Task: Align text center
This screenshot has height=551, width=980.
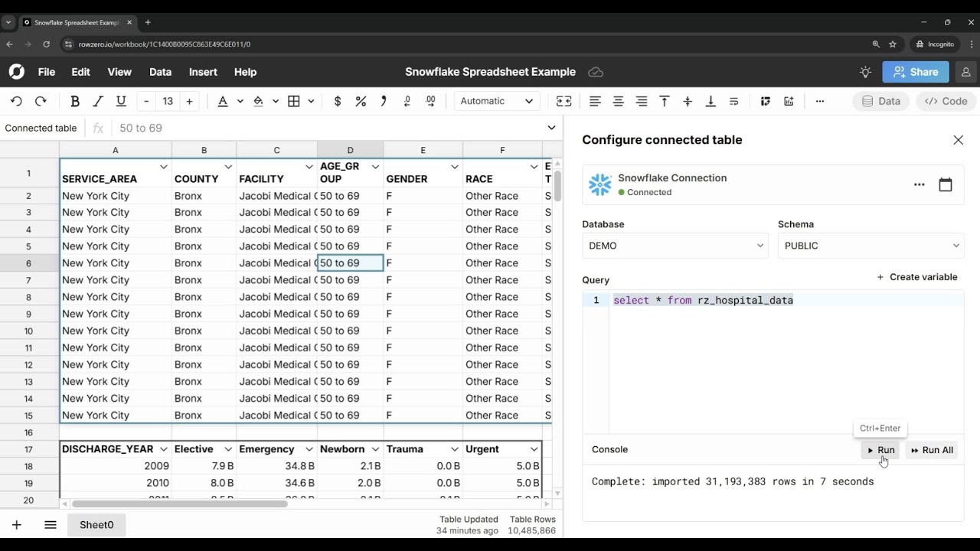Action: 619,101
